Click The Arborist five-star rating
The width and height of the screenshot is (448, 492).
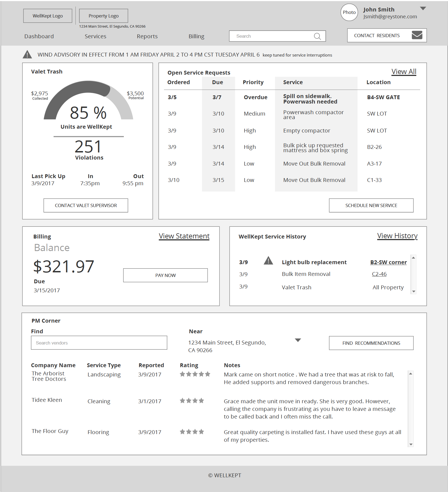195,374
